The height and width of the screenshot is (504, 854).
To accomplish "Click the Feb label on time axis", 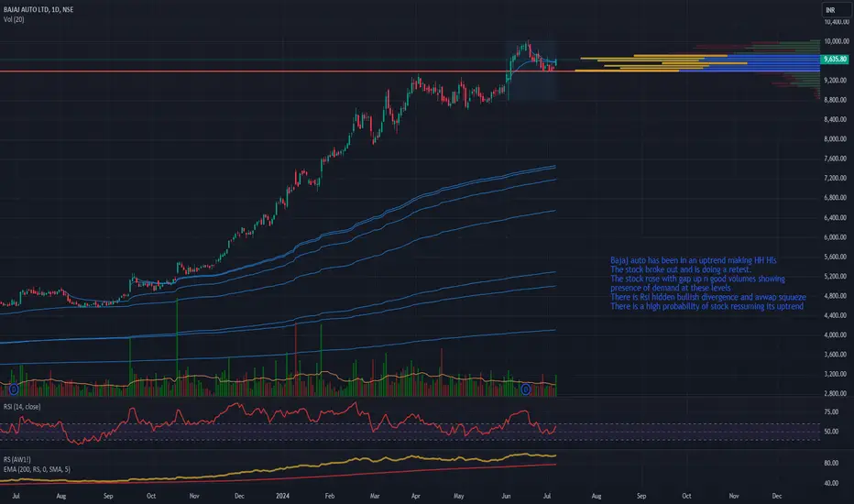I will tap(330, 496).
